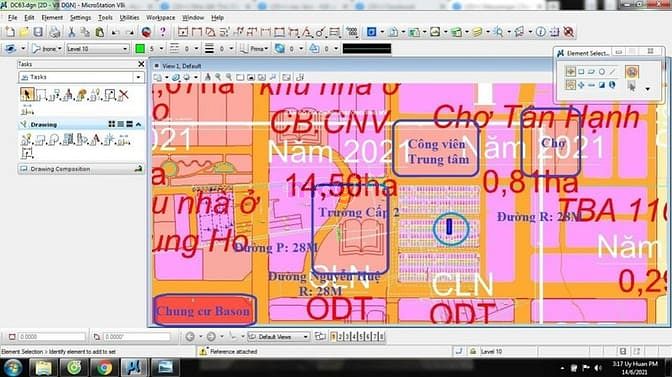Screen dimensions: 672x377
Task: Toggle view window 8 button
Action: (381, 337)
